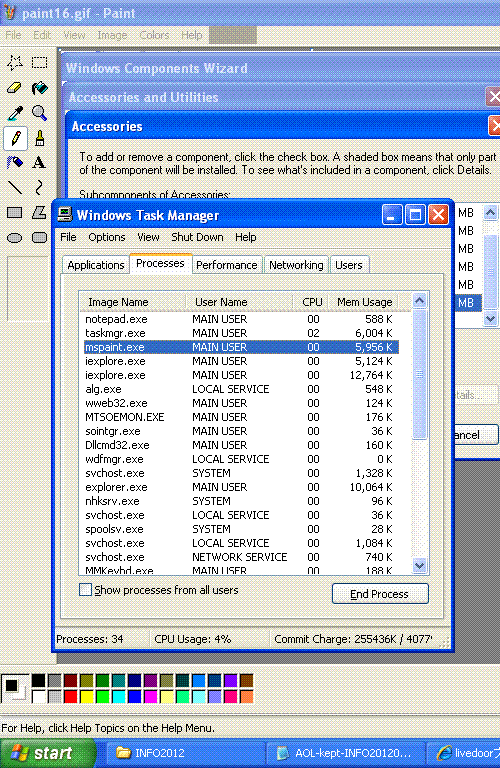Pick the red color swatch
This screenshot has height=768, width=500.
[71, 696]
